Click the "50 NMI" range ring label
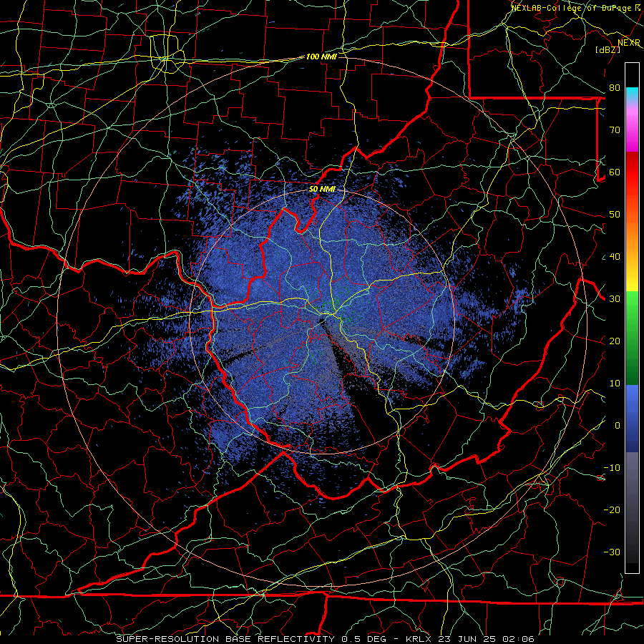This screenshot has width=644, height=644. (322, 189)
